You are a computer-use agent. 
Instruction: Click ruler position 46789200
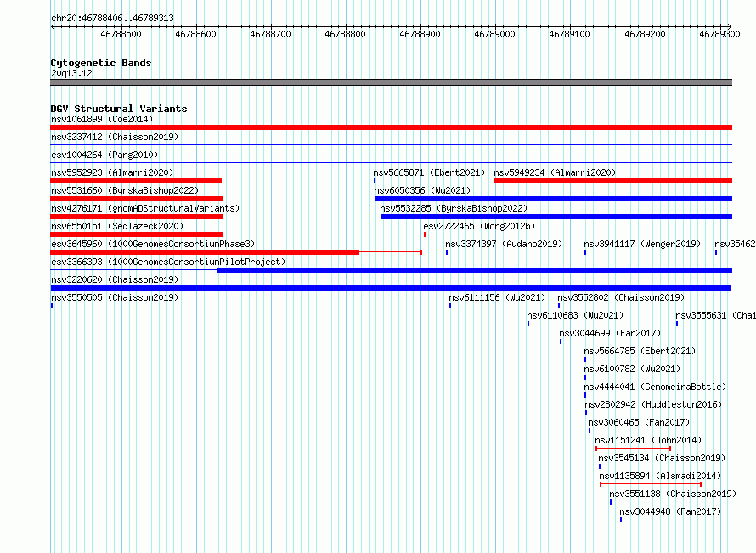coord(645,34)
